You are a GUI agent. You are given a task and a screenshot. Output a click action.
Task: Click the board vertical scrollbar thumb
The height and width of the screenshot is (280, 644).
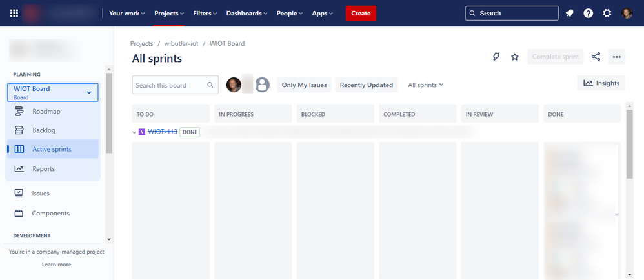click(630, 144)
